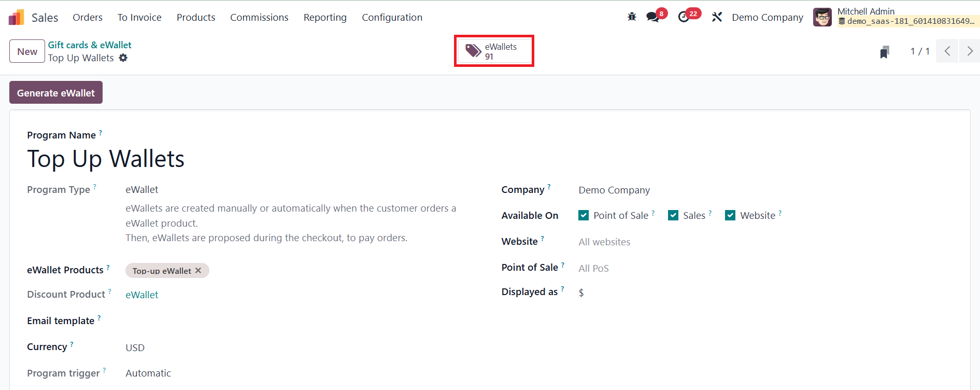Screen dimensions: 980x390
Task: Go to the next record arrow
Action: coord(970,51)
